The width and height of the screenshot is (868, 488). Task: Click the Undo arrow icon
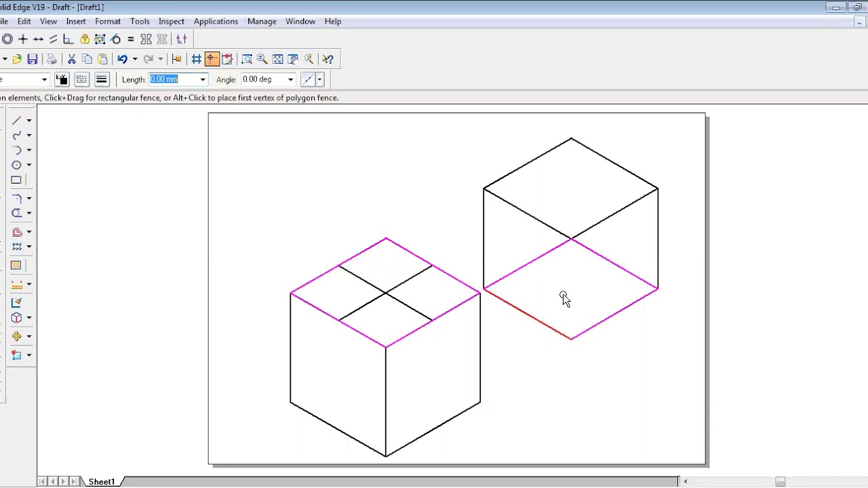tap(122, 59)
